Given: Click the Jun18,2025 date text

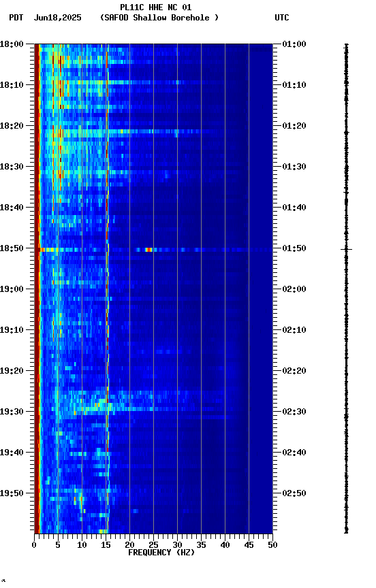Looking at the screenshot, I should pyautogui.click(x=57, y=18).
